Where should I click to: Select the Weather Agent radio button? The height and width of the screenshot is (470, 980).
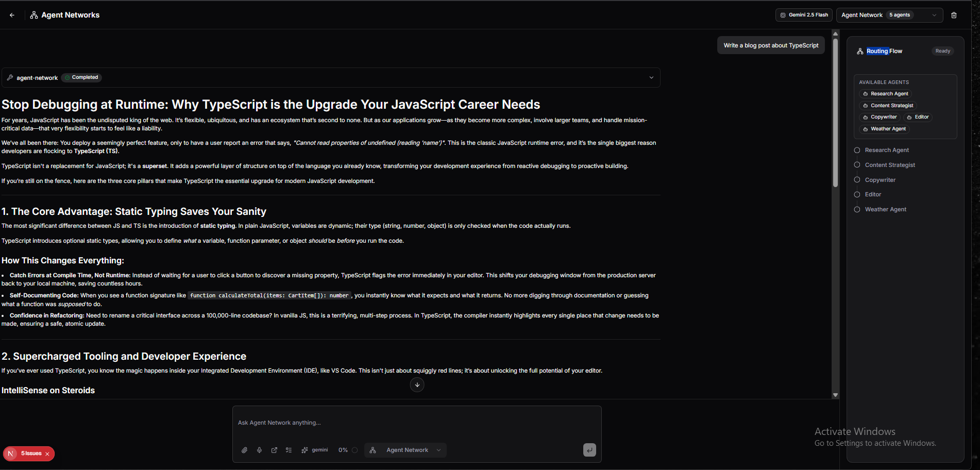(x=857, y=209)
